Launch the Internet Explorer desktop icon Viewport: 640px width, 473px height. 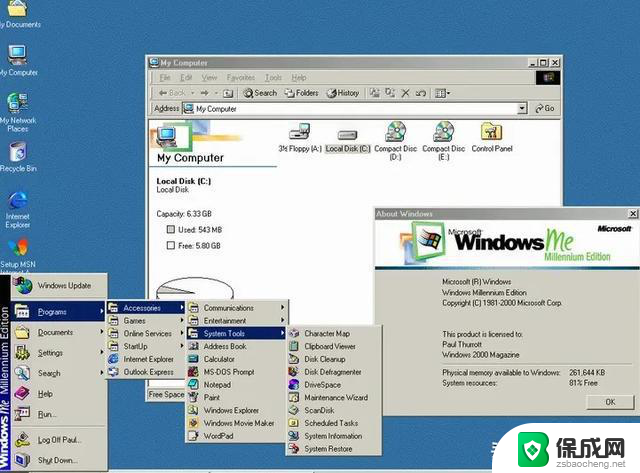tap(18, 209)
